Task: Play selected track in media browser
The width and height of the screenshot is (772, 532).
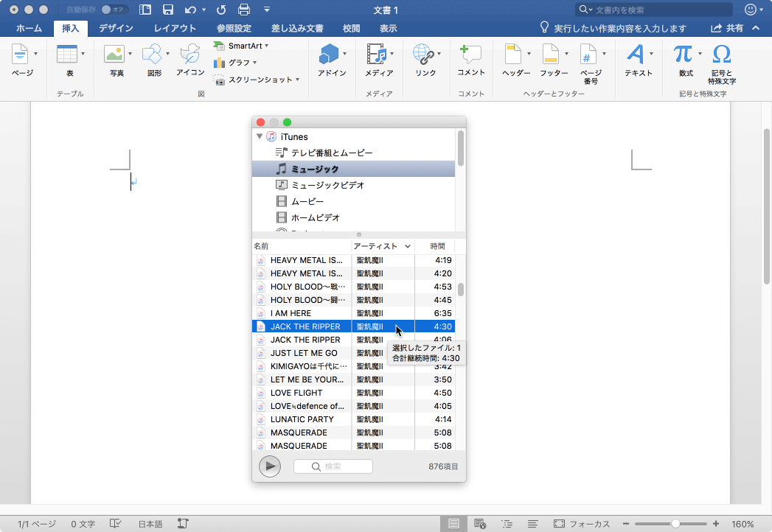Action: click(x=270, y=466)
